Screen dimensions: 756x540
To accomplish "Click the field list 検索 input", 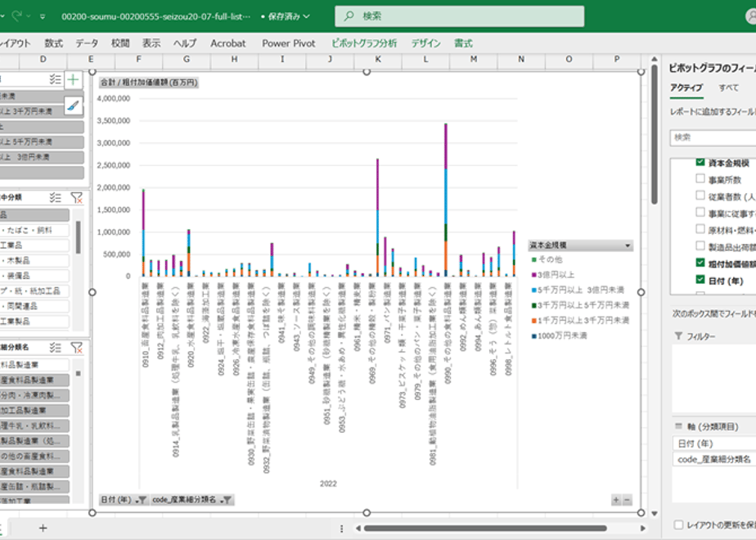I will 713,137.
